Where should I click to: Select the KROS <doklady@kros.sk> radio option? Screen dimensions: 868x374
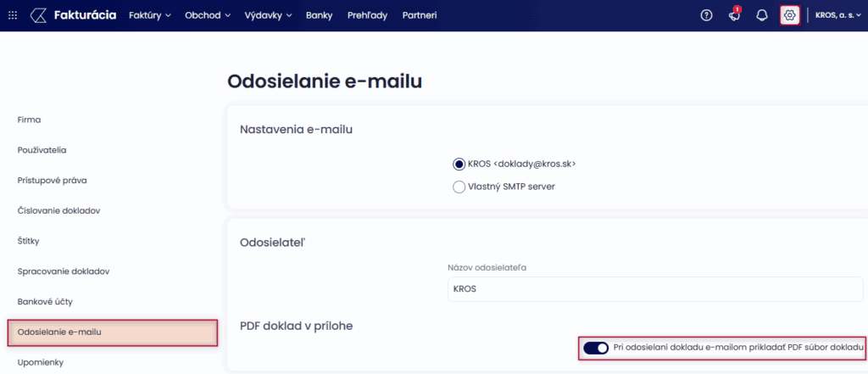(x=459, y=164)
